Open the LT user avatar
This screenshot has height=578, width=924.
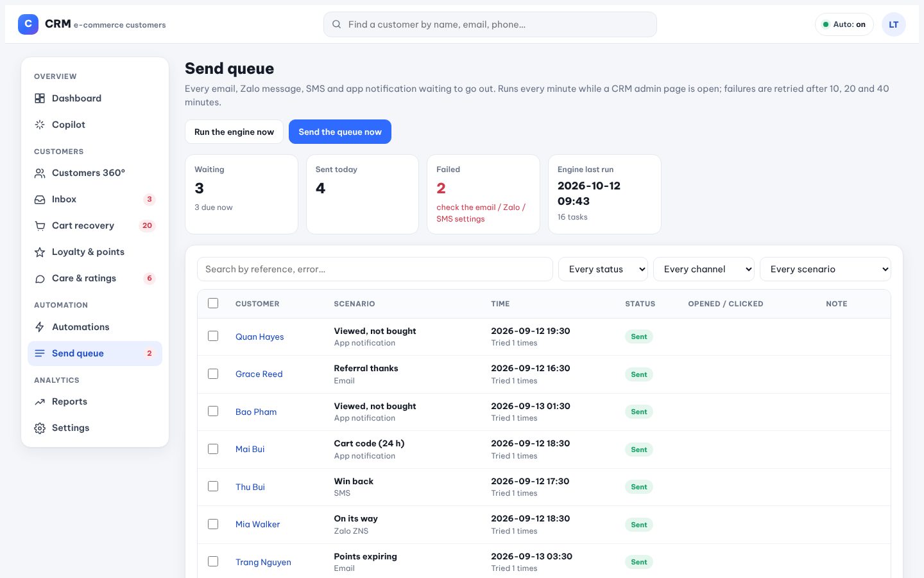click(894, 24)
